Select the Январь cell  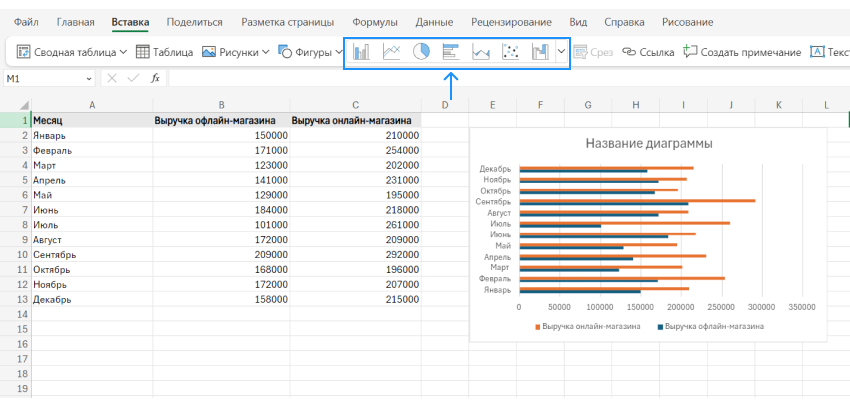tap(92, 136)
